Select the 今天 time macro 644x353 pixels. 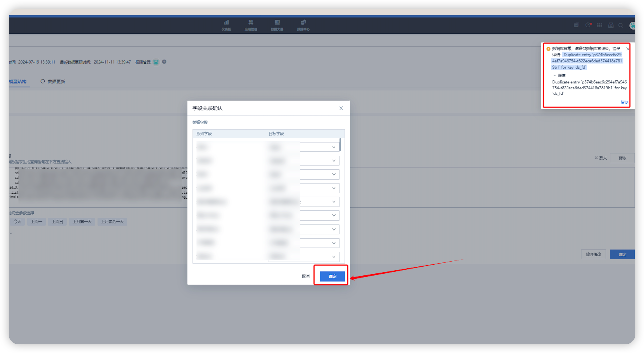pos(17,221)
